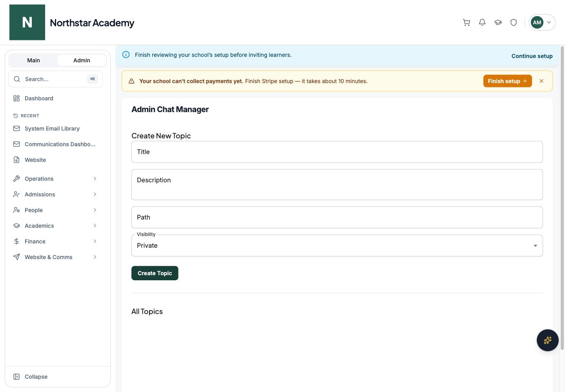Click the Create Topic button

pyautogui.click(x=155, y=273)
